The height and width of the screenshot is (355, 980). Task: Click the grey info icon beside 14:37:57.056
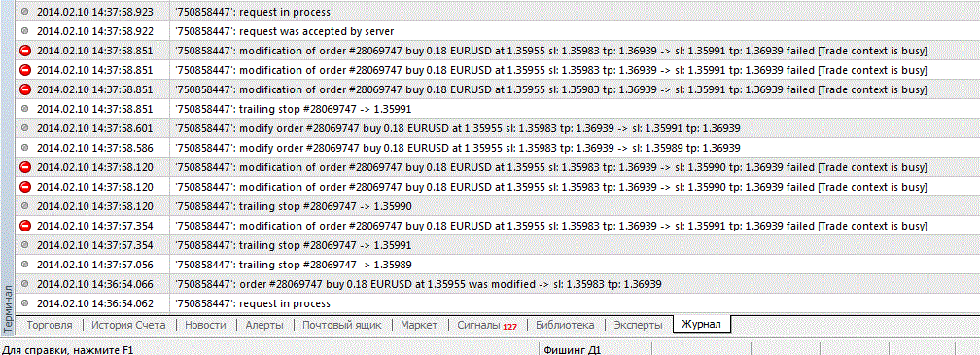[x=25, y=264]
